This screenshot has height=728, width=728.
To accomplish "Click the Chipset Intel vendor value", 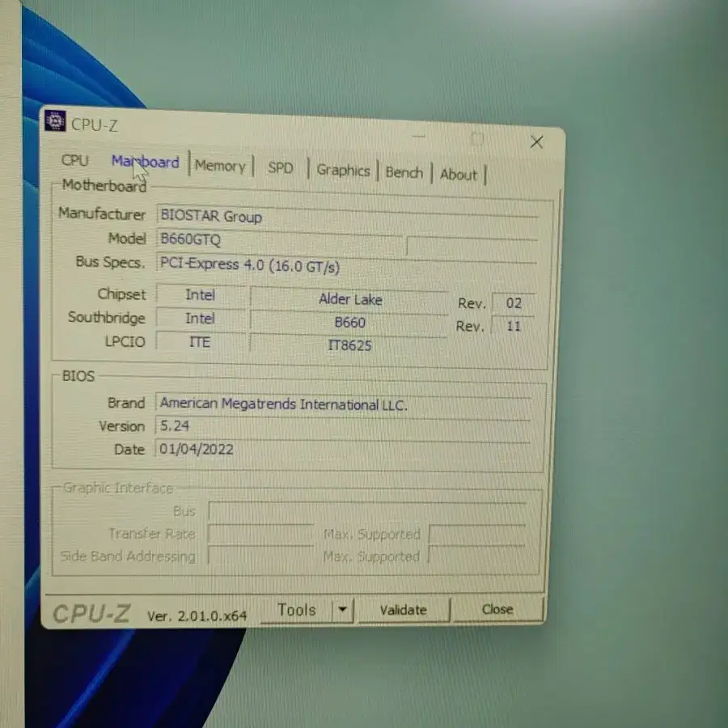I will coord(200,294).
